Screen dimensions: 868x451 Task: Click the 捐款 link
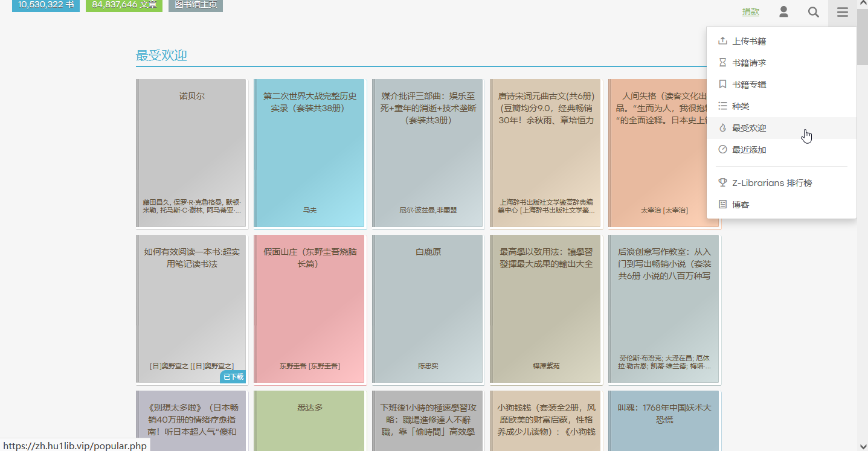click(x=750, y=12)
